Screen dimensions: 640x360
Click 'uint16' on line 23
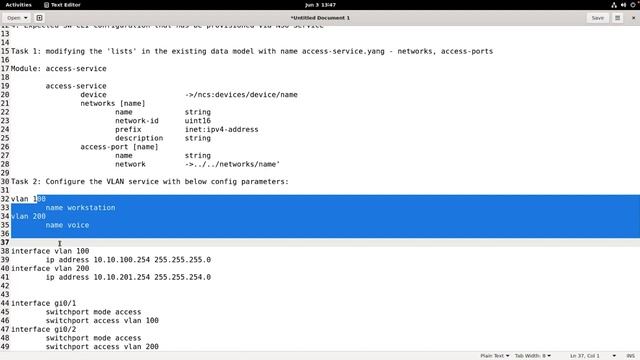[198, 121]
